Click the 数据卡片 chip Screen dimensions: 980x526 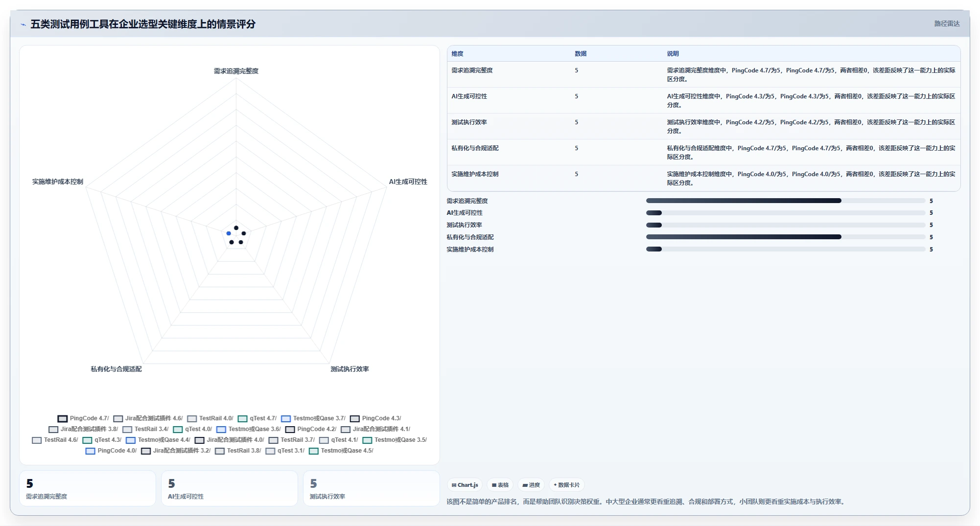click(566, 485)
